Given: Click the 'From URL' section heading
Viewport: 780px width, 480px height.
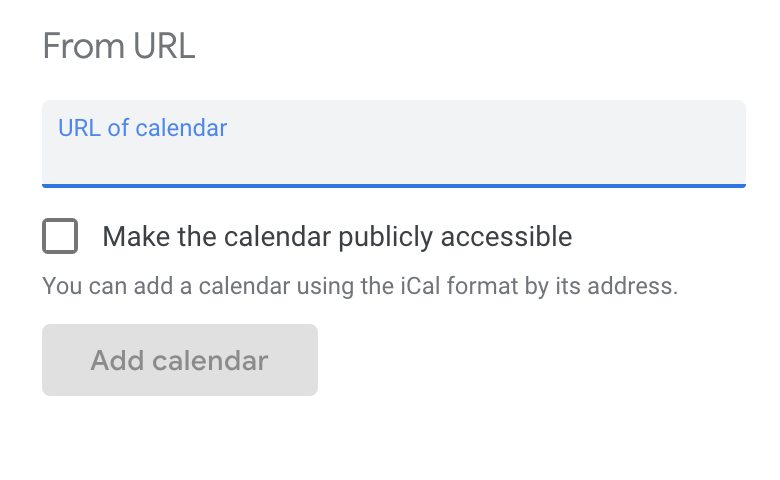Looking at the screenshot, I should (x=119, y=47).
